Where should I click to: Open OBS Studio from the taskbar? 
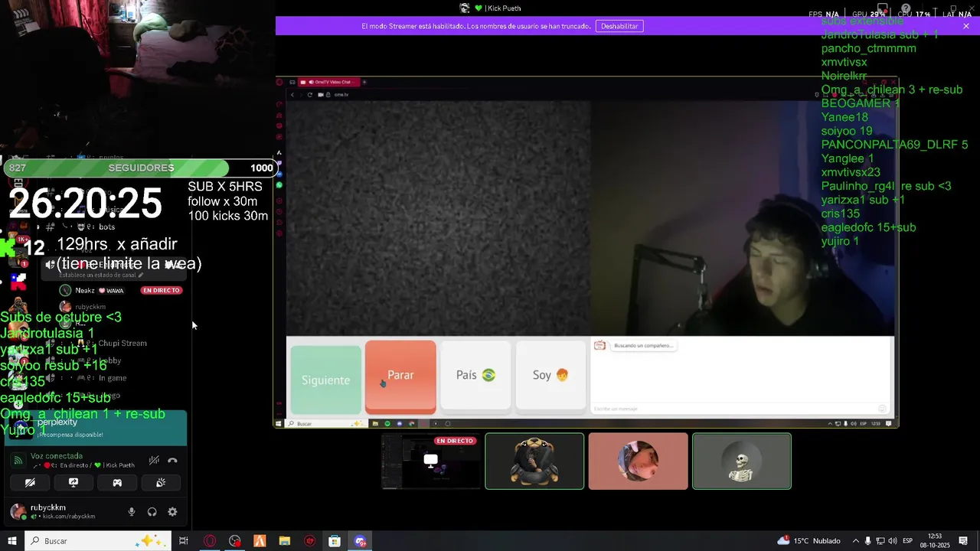[x=234, y=541]
